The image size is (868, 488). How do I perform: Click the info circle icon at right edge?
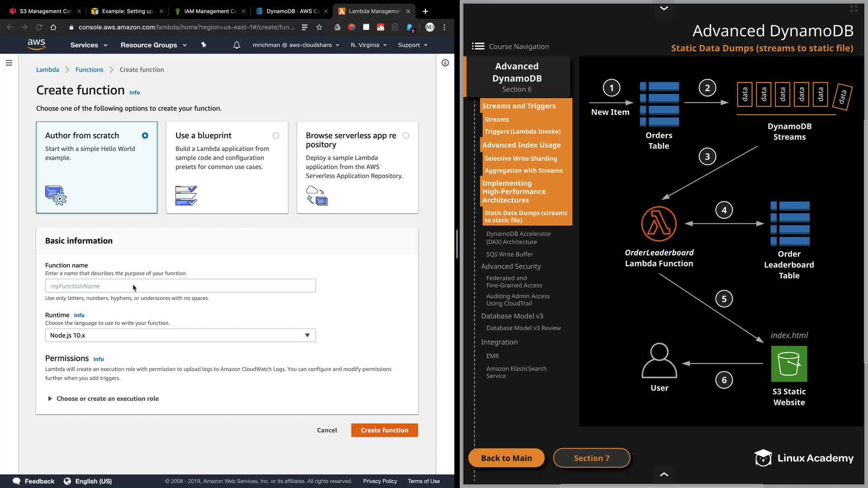(x=445, y=63)
